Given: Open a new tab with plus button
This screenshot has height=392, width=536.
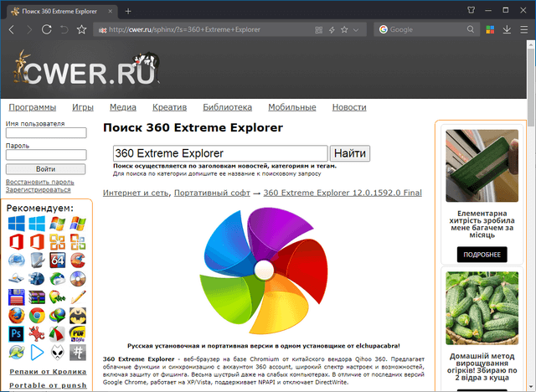Looking at the screenshot, I should point(128,11).
